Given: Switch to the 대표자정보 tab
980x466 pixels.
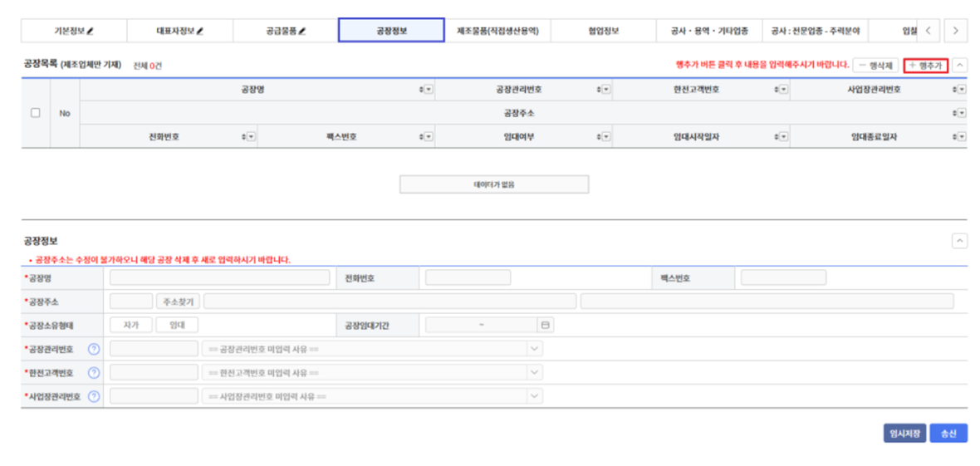Looking at the screenshot, I should [180, 30].
